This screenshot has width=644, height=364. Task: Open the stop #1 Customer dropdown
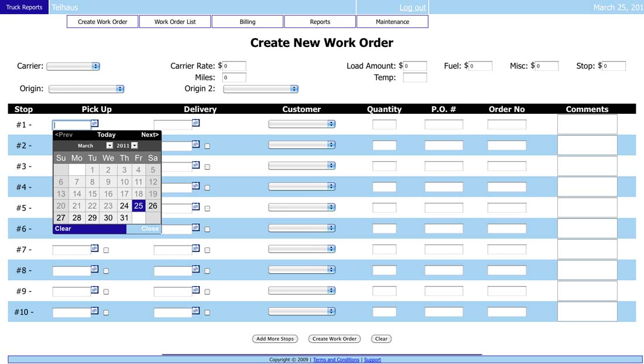(302, 124)
